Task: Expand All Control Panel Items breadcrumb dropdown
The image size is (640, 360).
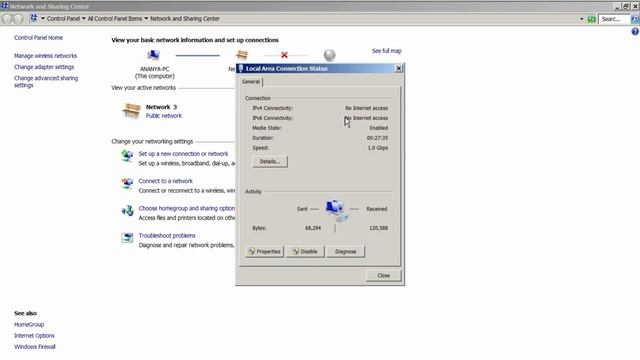Action: click(x=146, y=19)
